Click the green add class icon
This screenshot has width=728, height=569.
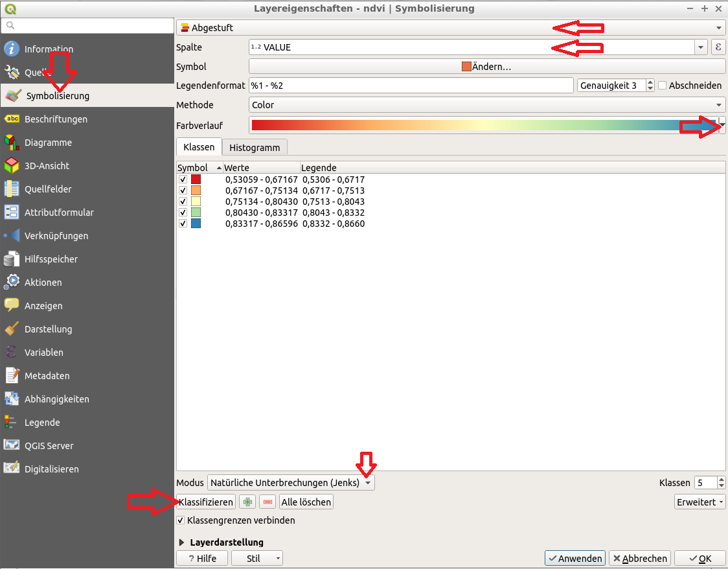pos(247,502)
